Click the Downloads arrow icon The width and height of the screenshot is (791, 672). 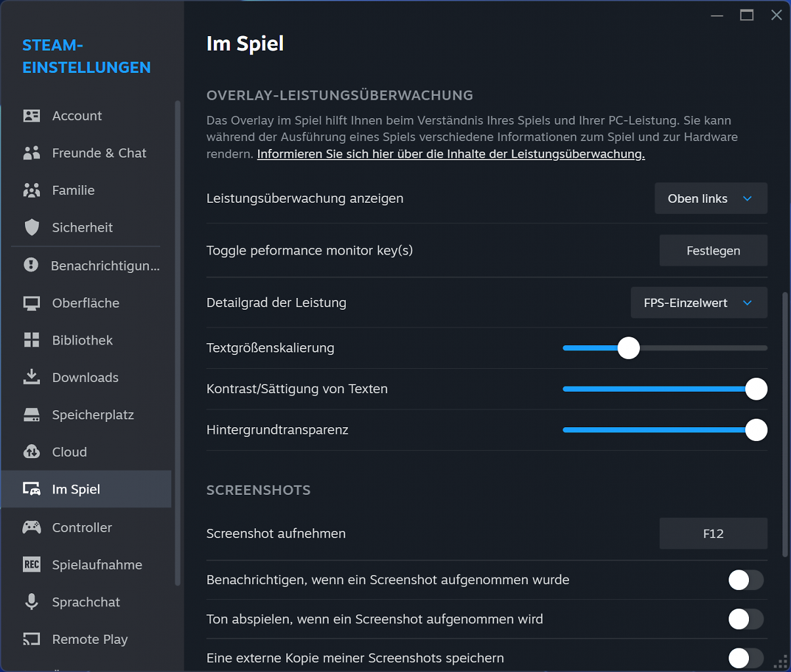[32, 377]
